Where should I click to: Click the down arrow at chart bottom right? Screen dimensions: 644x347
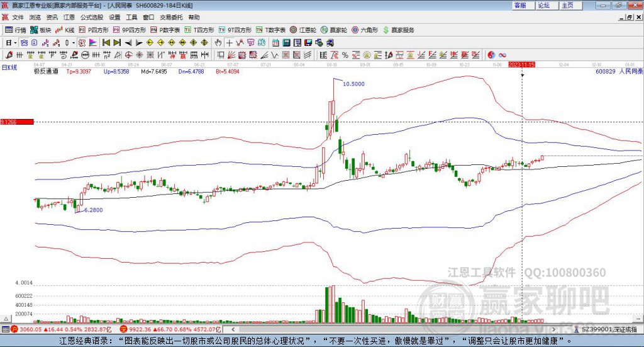point(639,319)
